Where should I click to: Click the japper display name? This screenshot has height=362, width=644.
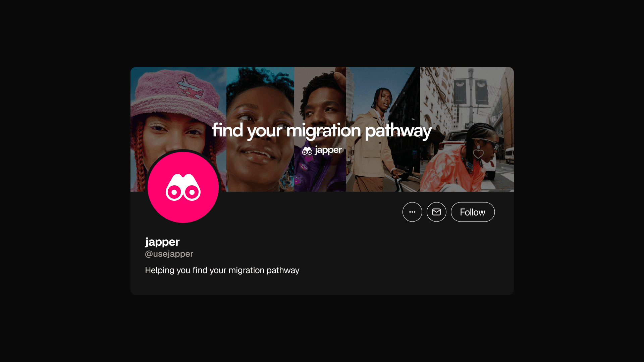click(x=162, y=242)
